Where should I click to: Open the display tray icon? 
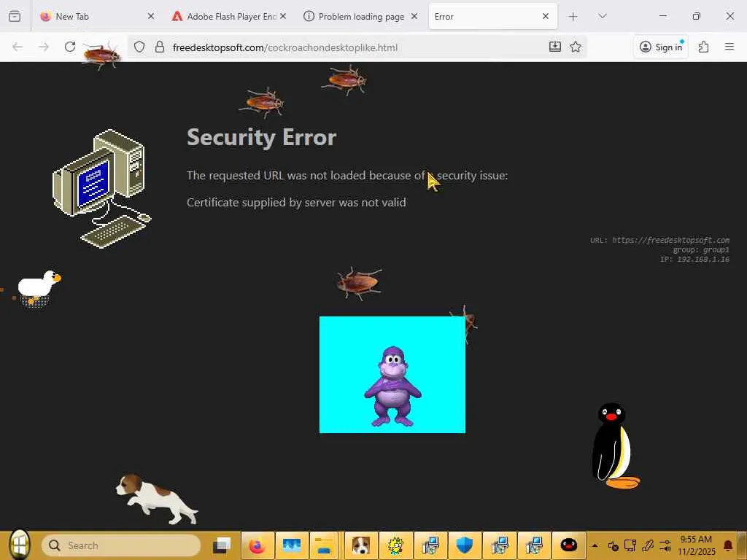(630, 545)
